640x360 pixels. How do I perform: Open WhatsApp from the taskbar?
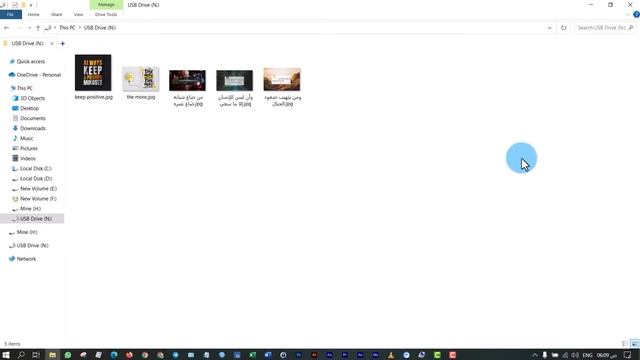(68, 355)
